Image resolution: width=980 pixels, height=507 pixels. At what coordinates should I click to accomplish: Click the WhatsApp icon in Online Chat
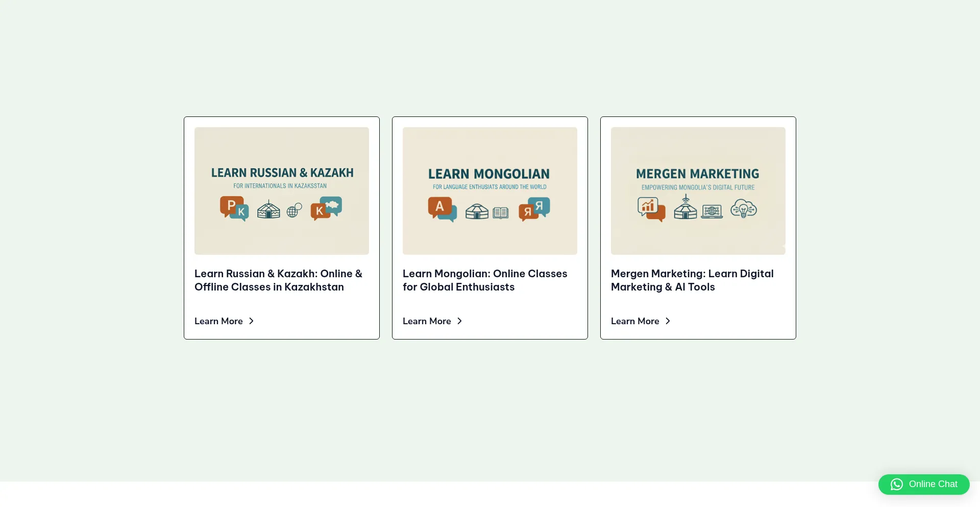(x=897, y=485)
